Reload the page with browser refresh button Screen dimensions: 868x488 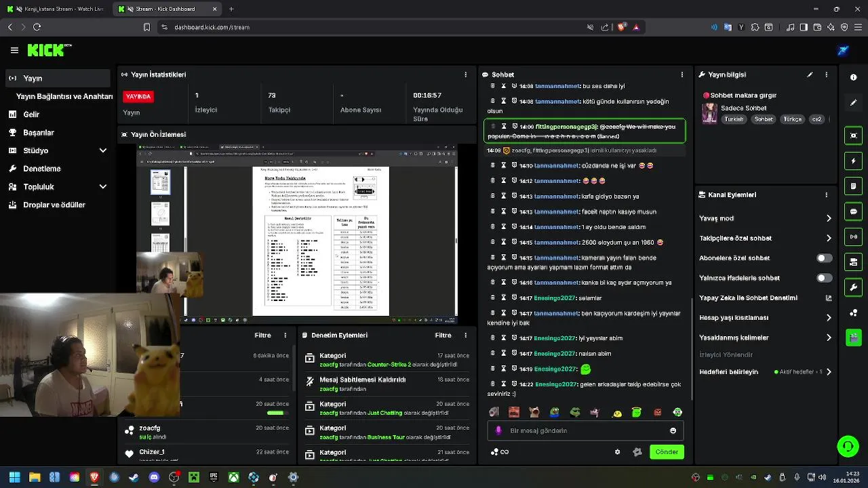tap(37, 27)
